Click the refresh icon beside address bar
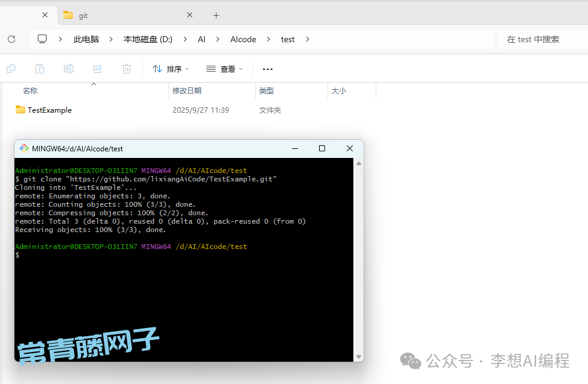 click(x=11, y=39)
